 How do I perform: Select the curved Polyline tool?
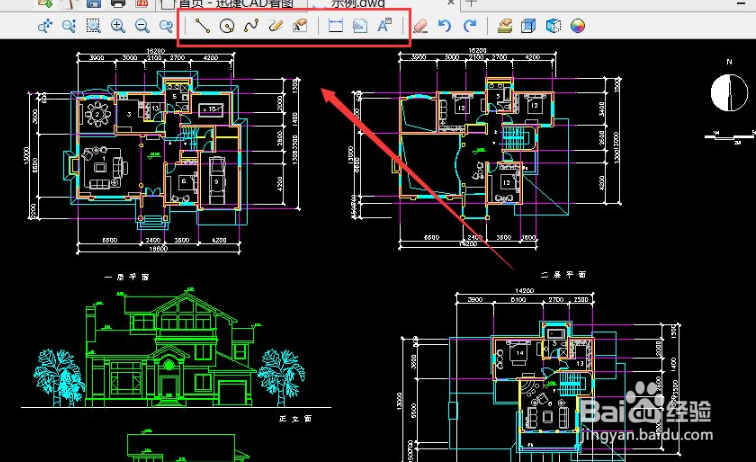coord(251,26)
